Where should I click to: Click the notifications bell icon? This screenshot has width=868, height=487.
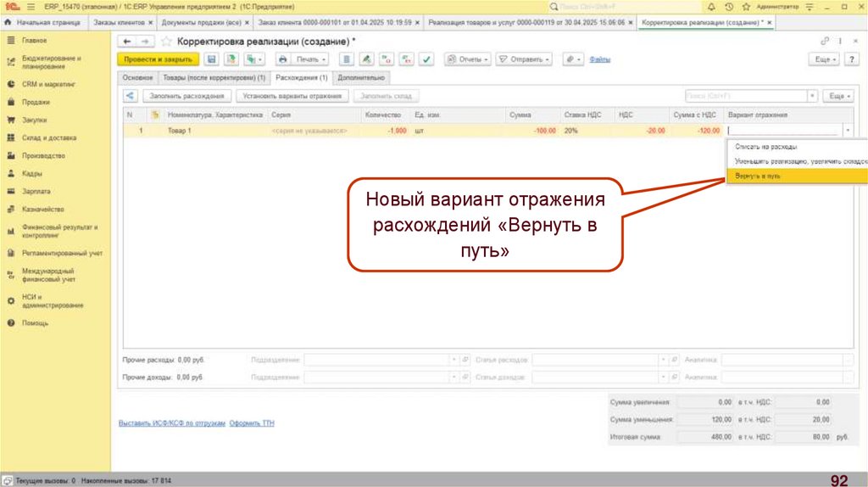(710, 6)
